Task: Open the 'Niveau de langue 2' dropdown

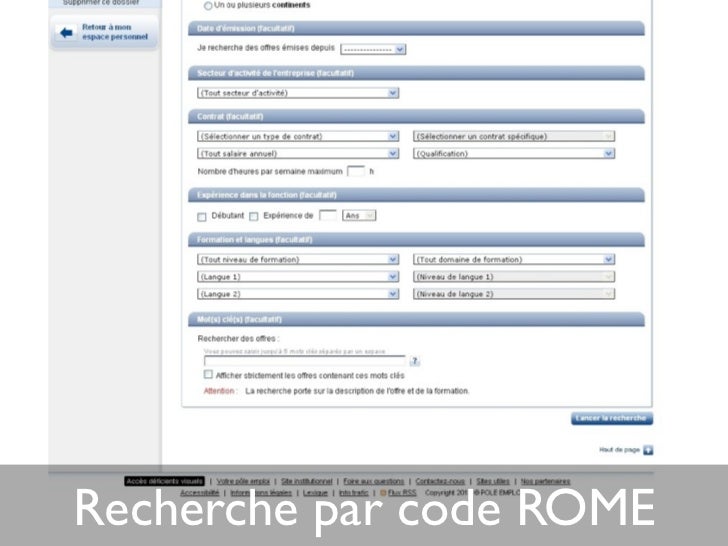Action: coord(514,294)
